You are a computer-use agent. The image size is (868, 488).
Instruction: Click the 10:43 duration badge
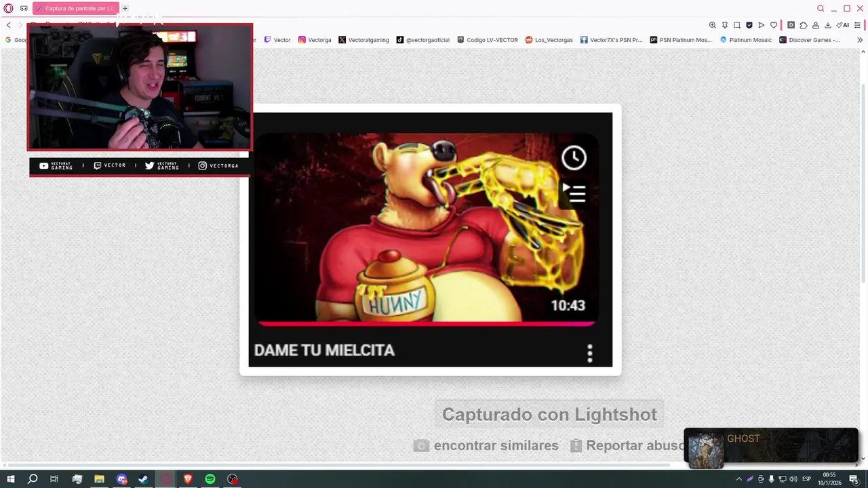click(568, 306)
